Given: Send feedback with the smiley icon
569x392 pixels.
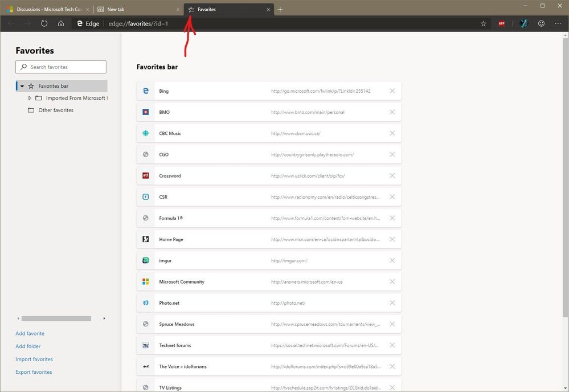Looking at the screenshot, I should tap(541, 23).
